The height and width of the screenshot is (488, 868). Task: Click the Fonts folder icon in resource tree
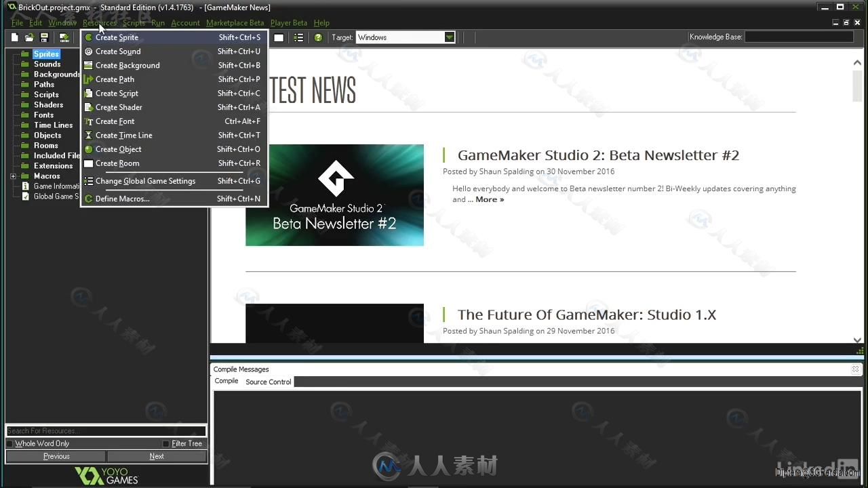(x=25, y=115)
